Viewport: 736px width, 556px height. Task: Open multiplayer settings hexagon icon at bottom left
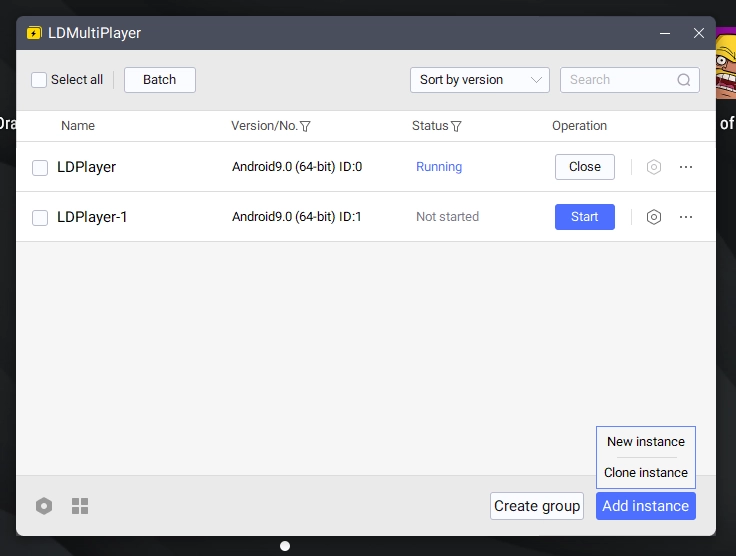pos(44,506)
